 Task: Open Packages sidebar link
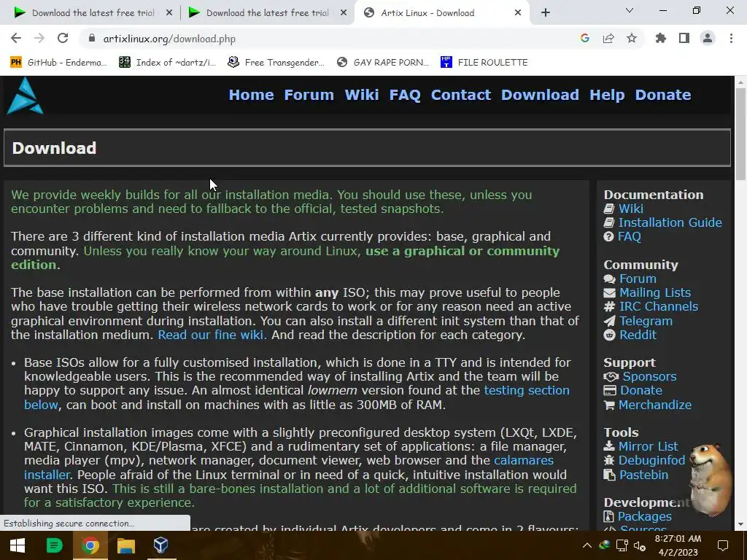[x=645, y=517]
